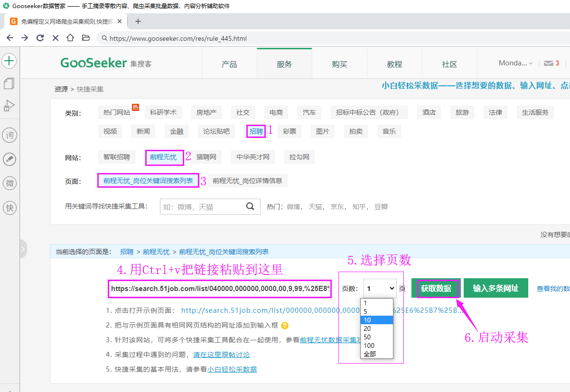Viewport: 570px width, 392px height.
Task: Open the 购买 menu
Action: point(339,64)
